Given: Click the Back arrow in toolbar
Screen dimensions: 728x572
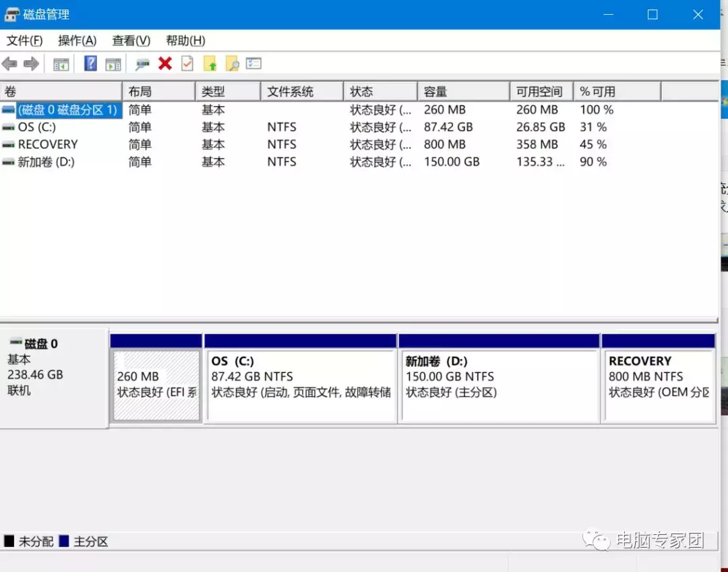Looking at the screenshot, I should [x=9, y=64].
